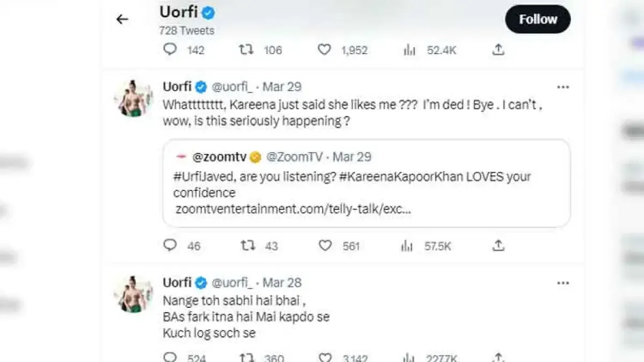Reply to the top tweet with 142 replies
This screenshot has height=362, width=644.
click(170, 50)
